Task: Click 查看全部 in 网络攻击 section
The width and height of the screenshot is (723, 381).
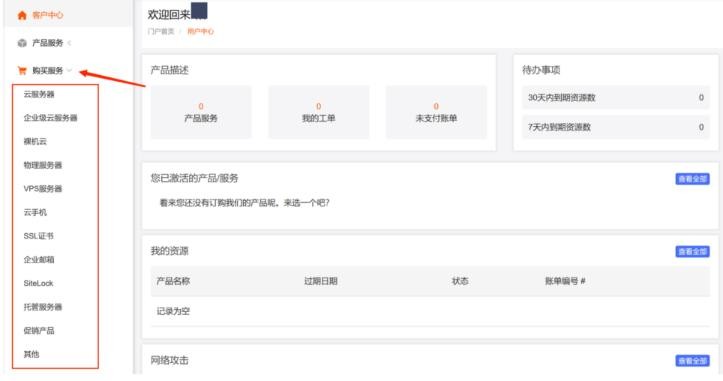Action: (693, 361)
